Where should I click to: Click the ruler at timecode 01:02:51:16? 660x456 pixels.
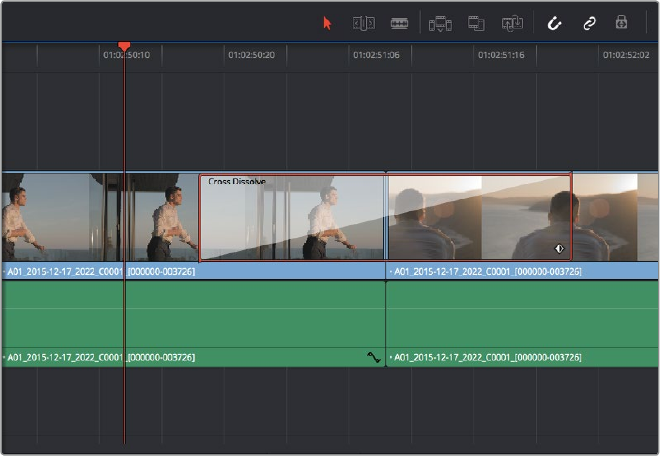500,56
